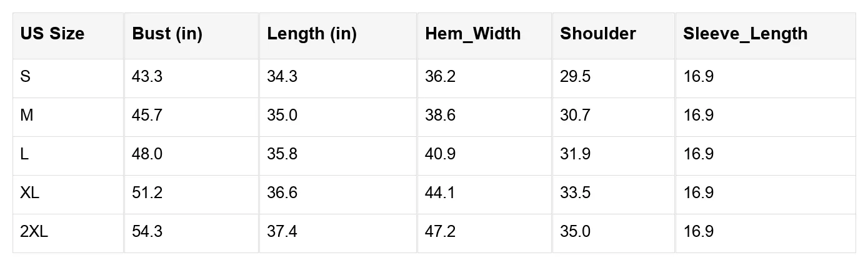
Task: Select bust value 54.3 for 2XL
Action: (x=147, y=232)
